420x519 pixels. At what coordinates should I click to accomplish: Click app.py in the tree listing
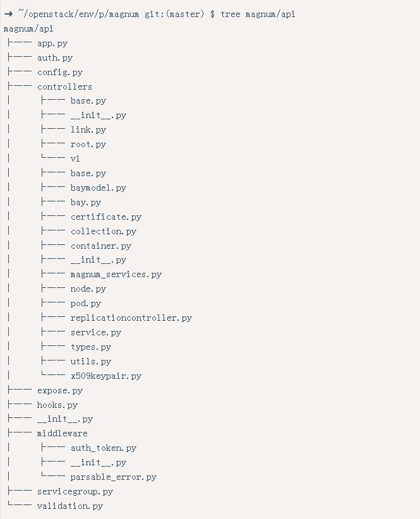coord(52,44)
